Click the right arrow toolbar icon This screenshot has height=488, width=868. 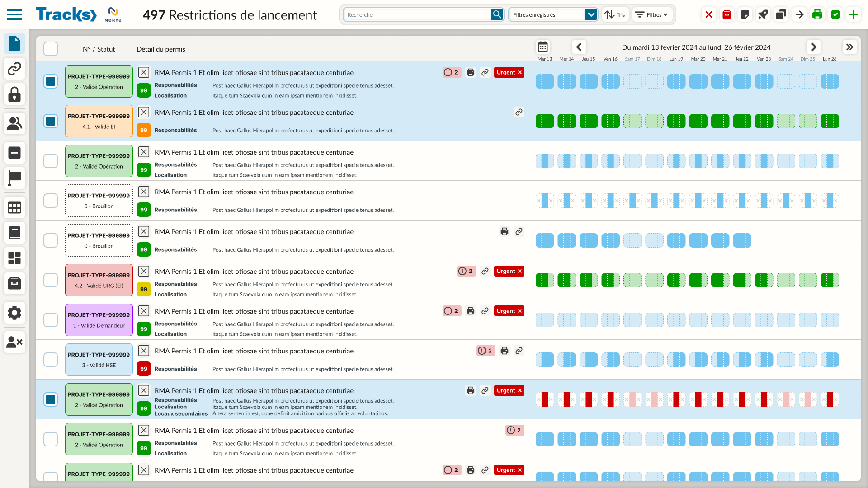[x=799, y=14]
